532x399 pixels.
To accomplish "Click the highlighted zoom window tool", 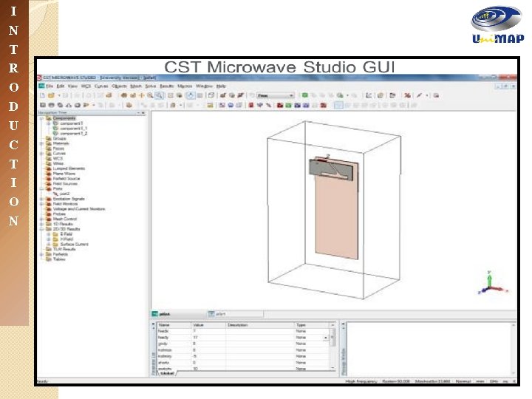I will (x=159, y=95).
